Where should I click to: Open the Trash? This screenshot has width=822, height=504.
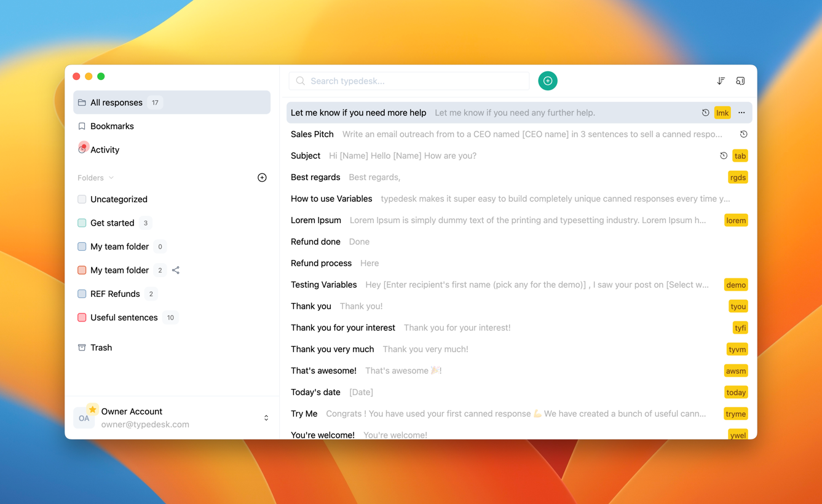[101, 347]
